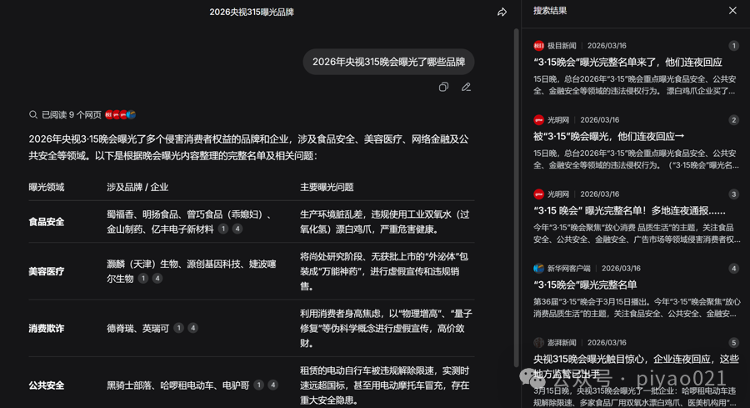750x408 pixels.
Task: Click the 新华网客户端 source logo icon
Action: (539, 268)
